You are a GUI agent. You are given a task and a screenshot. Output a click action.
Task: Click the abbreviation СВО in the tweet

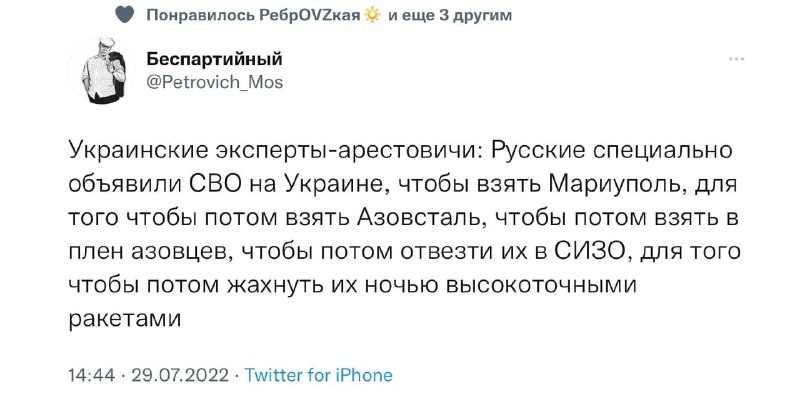214,185
